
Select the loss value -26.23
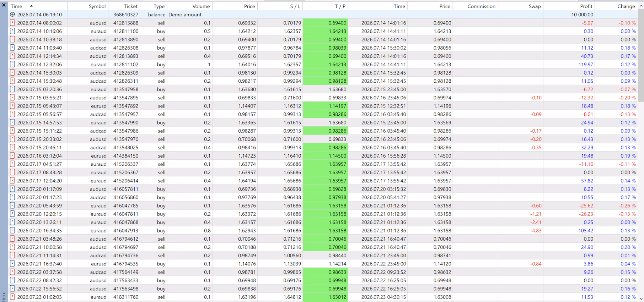click(586, 214)
